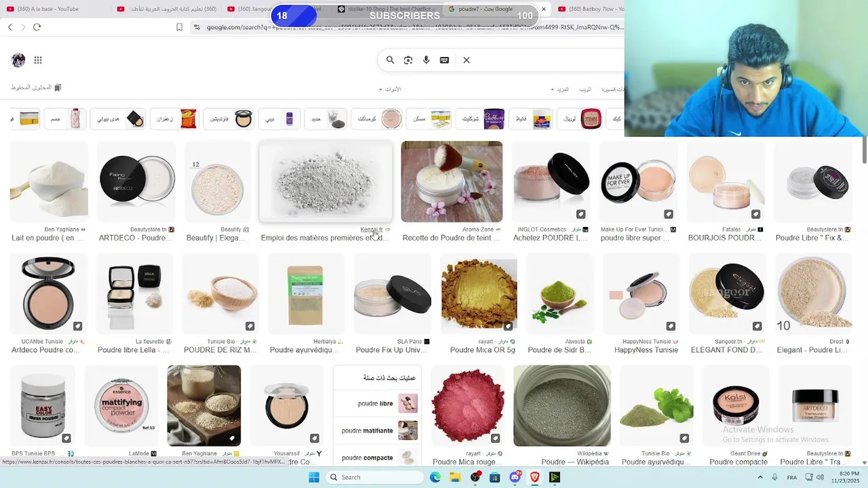Screen dimensions: 868x488
Task: Open the Google account avatar
Action: tap(18, 60)
